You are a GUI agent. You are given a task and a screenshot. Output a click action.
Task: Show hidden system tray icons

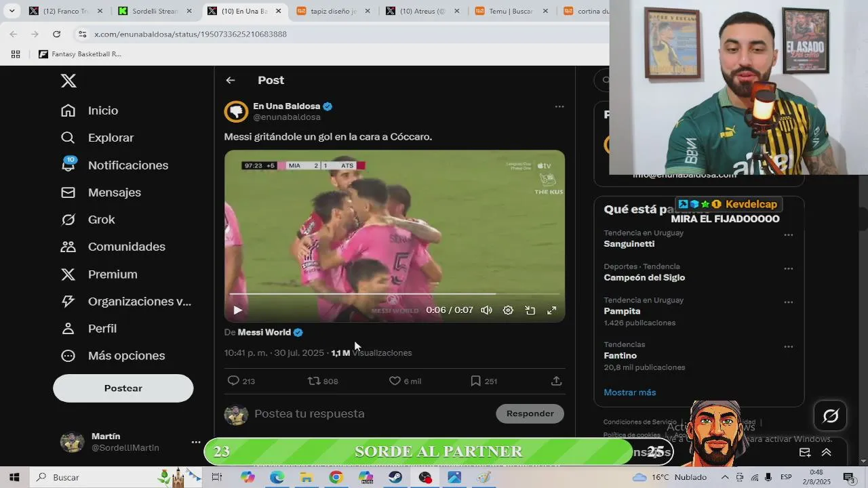pos(725,477)
